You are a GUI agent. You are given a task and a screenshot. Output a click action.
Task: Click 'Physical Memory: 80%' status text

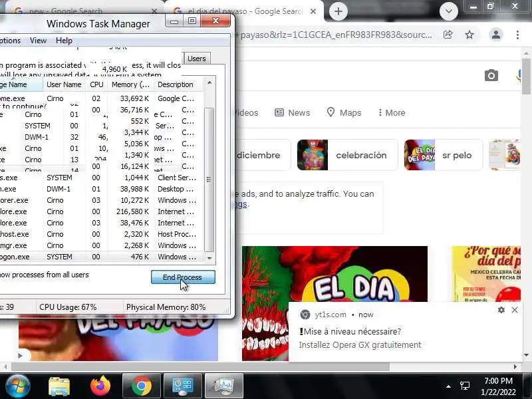[x=166, y=307]
